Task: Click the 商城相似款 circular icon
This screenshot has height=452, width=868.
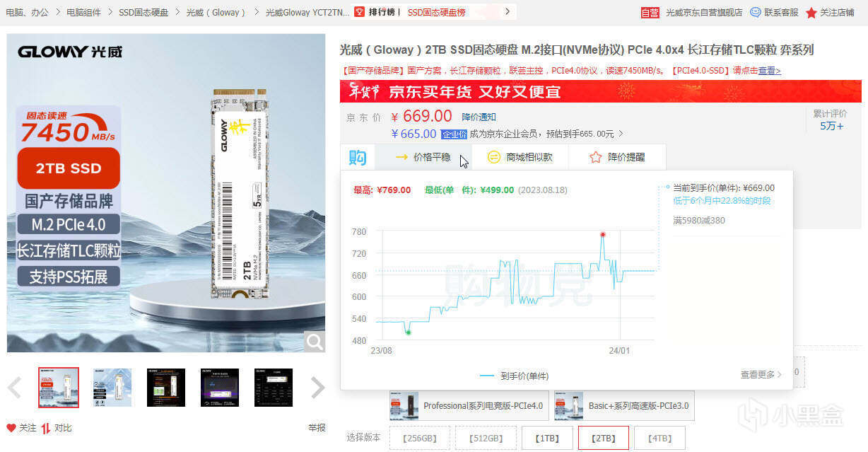Action: pyautogui.click(x=494, y=158)
